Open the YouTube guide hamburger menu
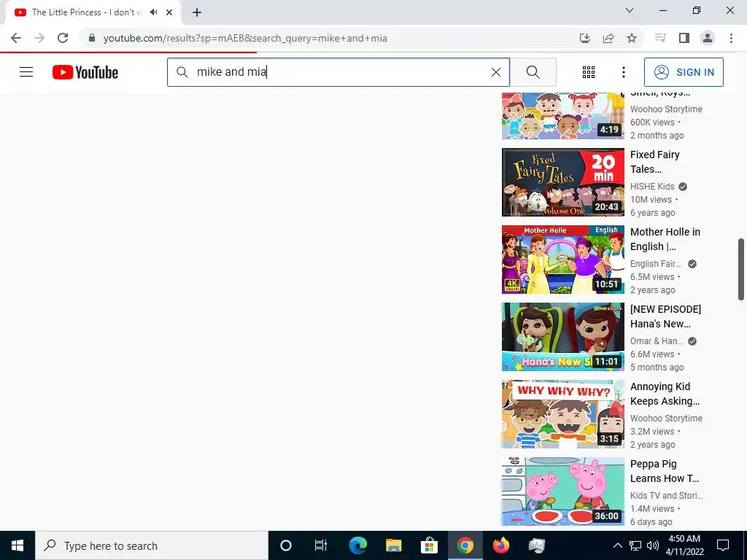The width and height of the screenshot is (747, 560). 26,72
